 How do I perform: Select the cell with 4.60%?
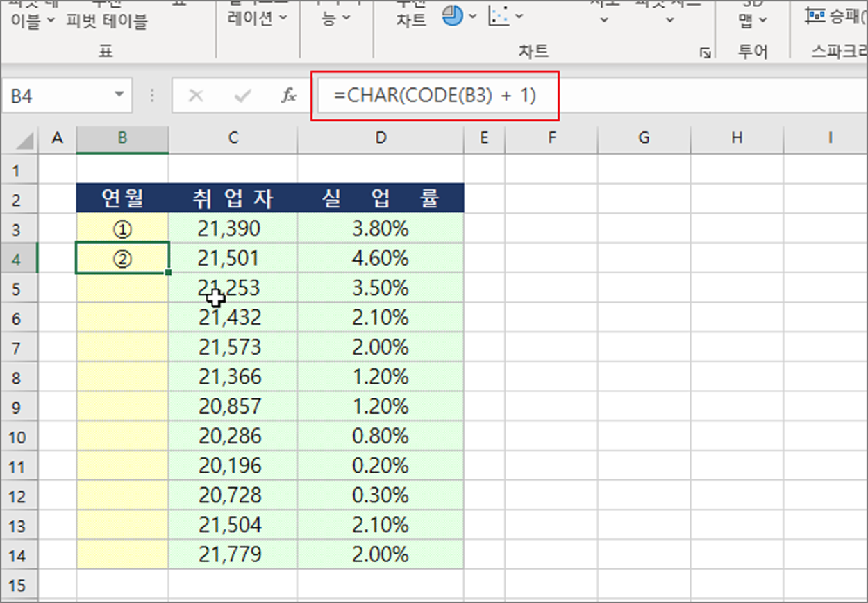pyautogui.click(x=381, y=258)
